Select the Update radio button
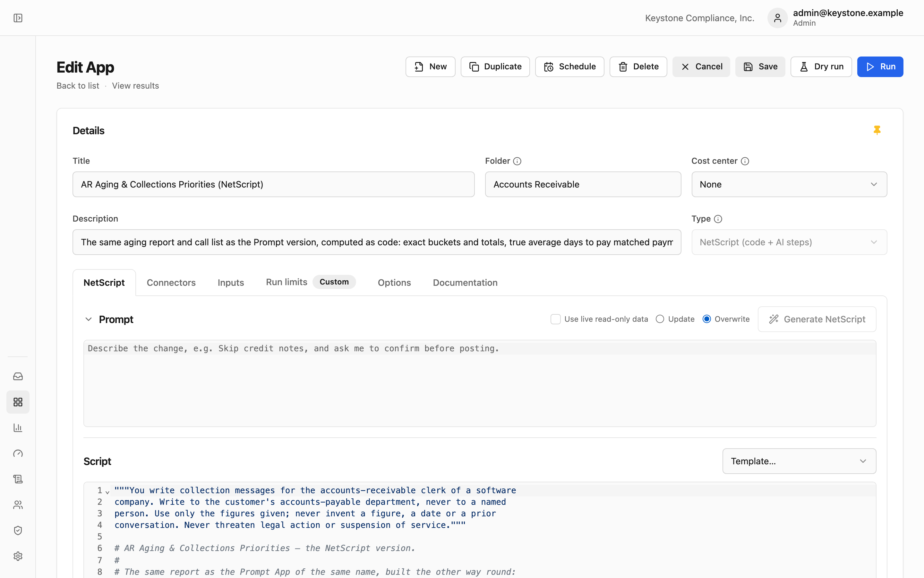This screenshot has height=578, width=924. coord(660,319)
